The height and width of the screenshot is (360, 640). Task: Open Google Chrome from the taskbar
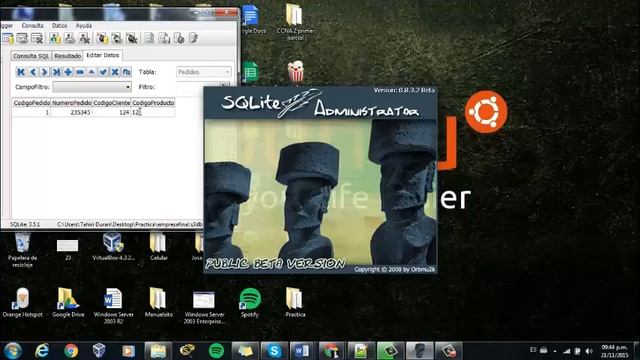(71, 351)
